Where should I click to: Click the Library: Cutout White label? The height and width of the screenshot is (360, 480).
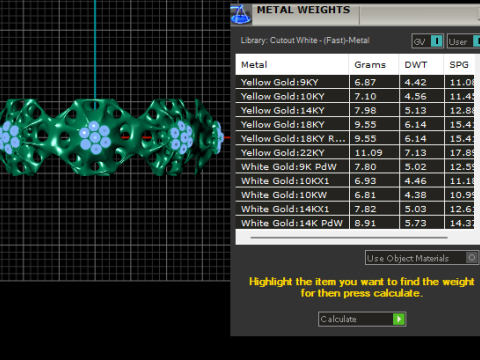click(305, 40)
